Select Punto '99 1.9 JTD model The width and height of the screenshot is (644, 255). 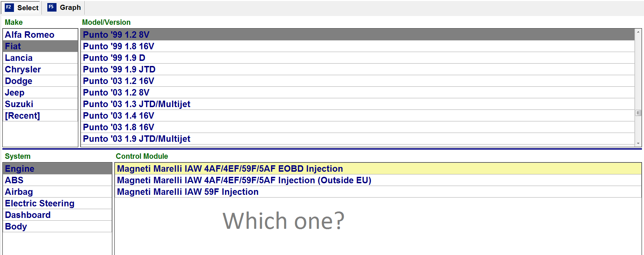(119, 69)
